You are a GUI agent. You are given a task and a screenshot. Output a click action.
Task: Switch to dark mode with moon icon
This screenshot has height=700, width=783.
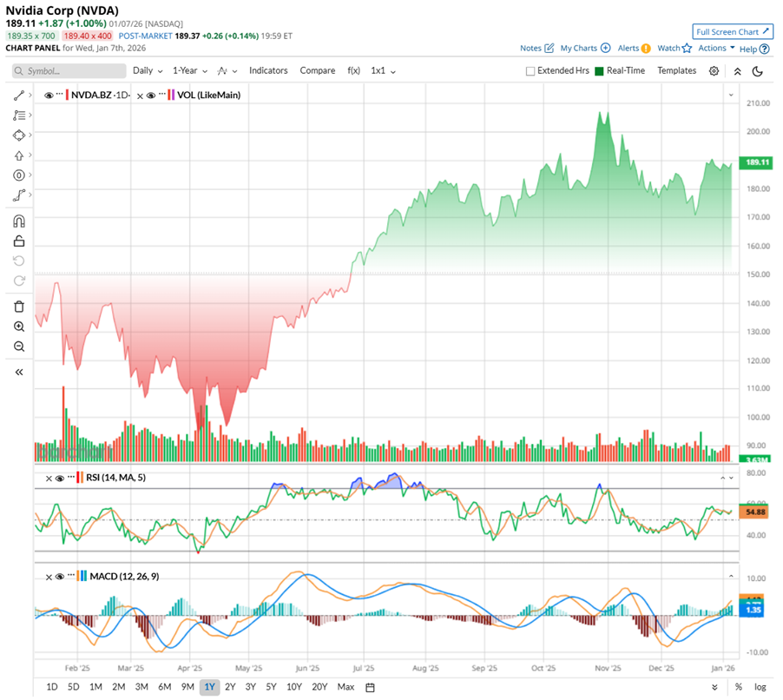tap(758, 71)
